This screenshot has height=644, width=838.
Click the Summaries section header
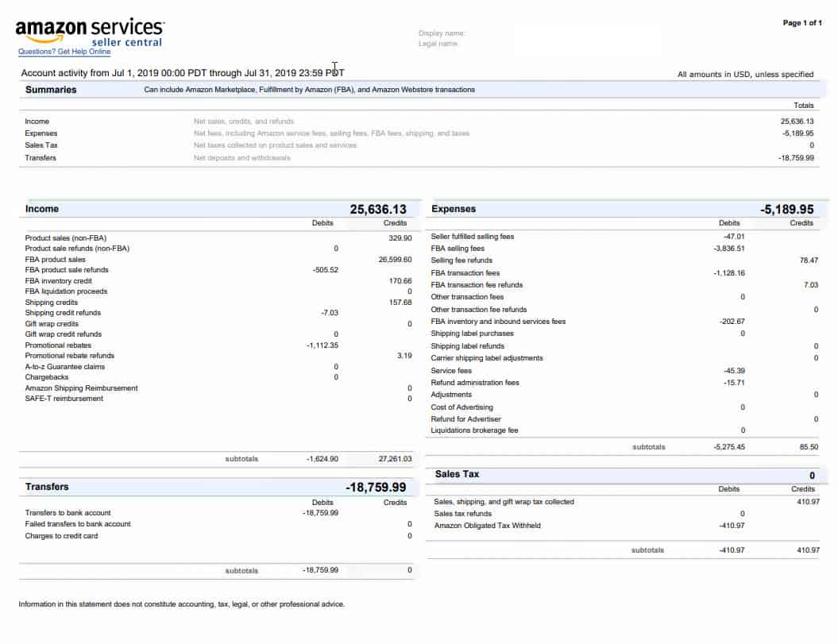pos(51,90)
